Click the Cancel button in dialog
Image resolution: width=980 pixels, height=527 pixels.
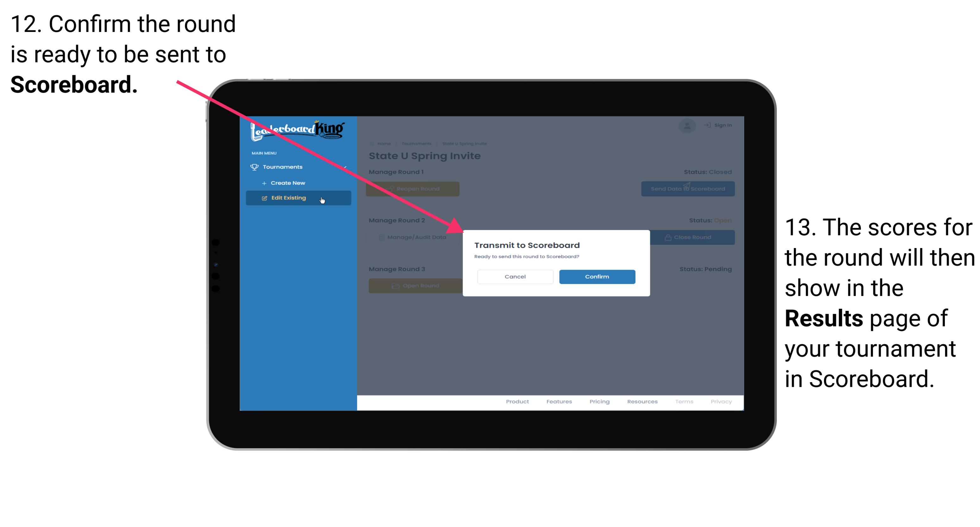[515, 276]
